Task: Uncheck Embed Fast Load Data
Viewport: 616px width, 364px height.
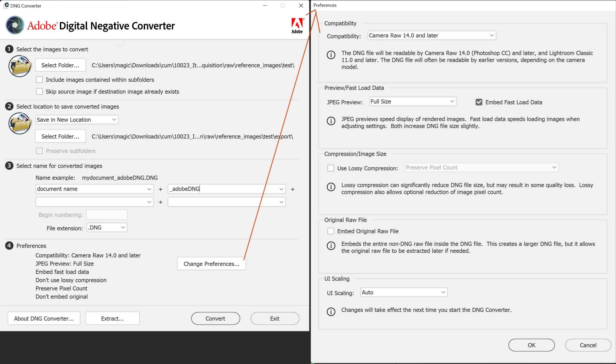Action: click(x=479, y=102)
